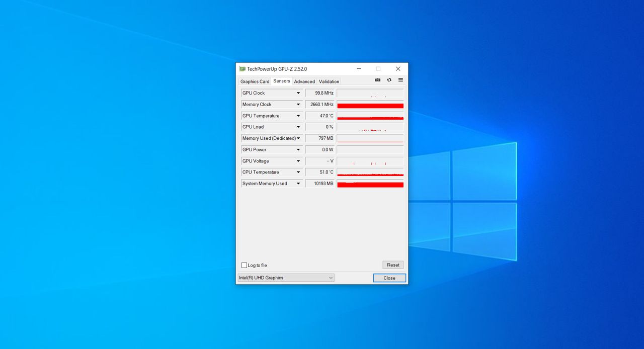
Task: Open the Advanced tab
Action: [x=304, y=81]
